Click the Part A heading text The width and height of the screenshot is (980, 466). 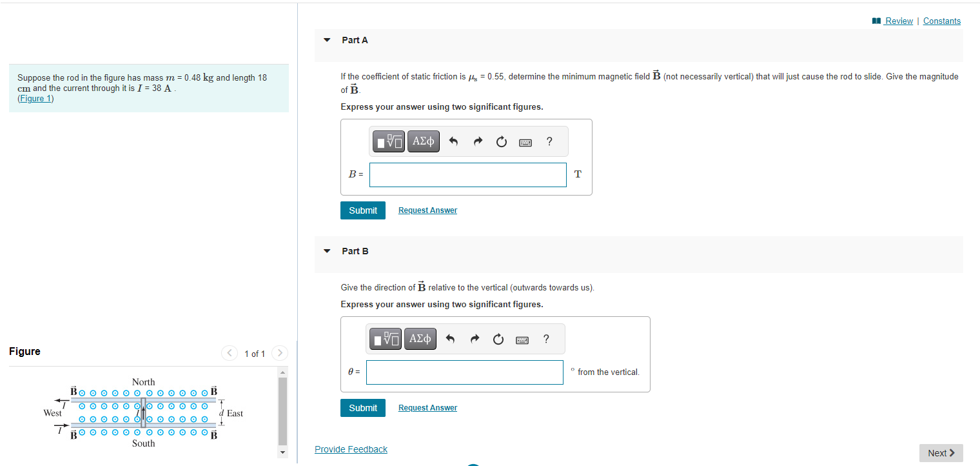coord(355,40)
